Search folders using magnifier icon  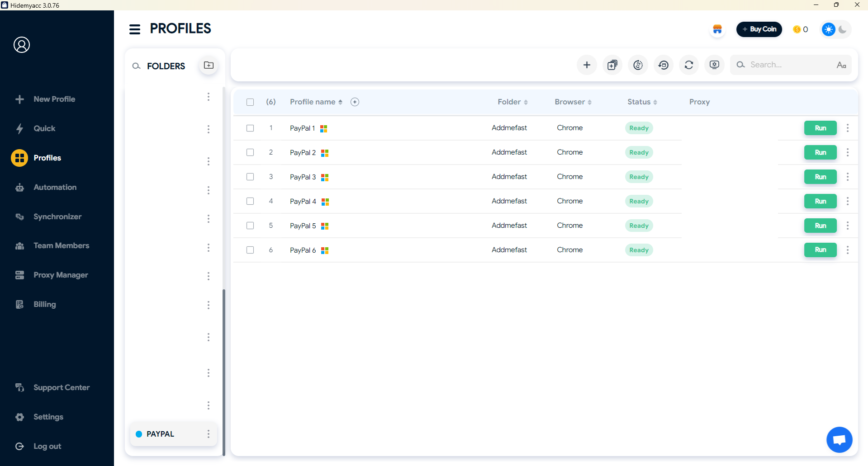pos(136,66)
